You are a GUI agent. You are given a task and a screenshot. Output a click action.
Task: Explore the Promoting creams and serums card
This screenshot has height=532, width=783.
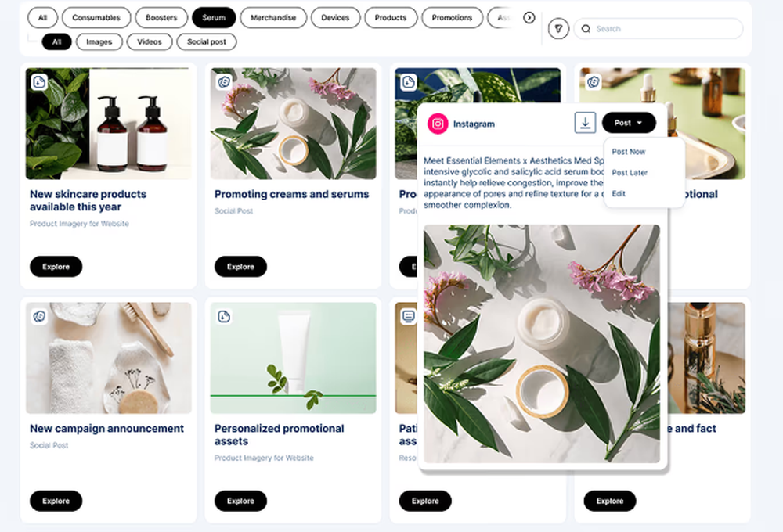click(240, 267)
